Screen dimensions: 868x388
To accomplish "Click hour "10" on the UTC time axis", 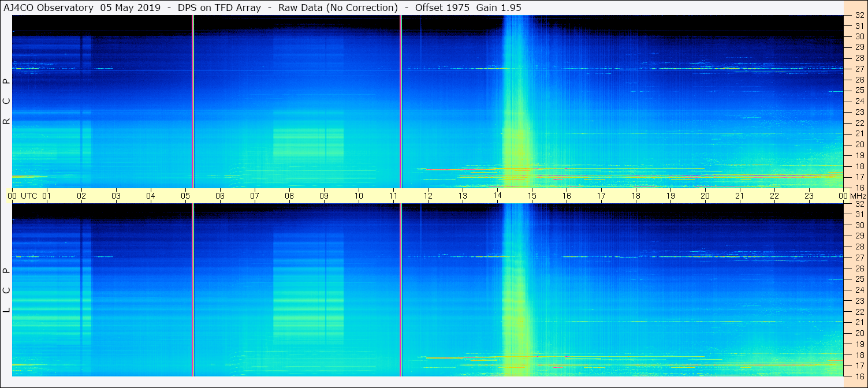I will point(359,196).
